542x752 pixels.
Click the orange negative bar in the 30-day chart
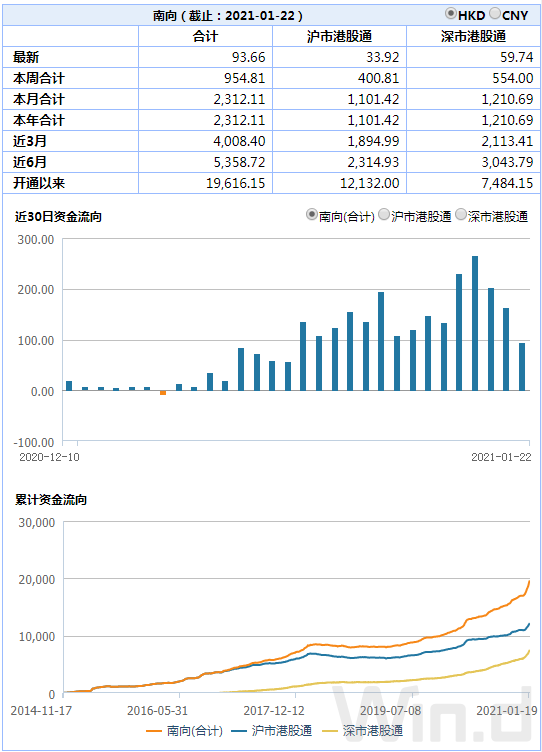point(163,393)
